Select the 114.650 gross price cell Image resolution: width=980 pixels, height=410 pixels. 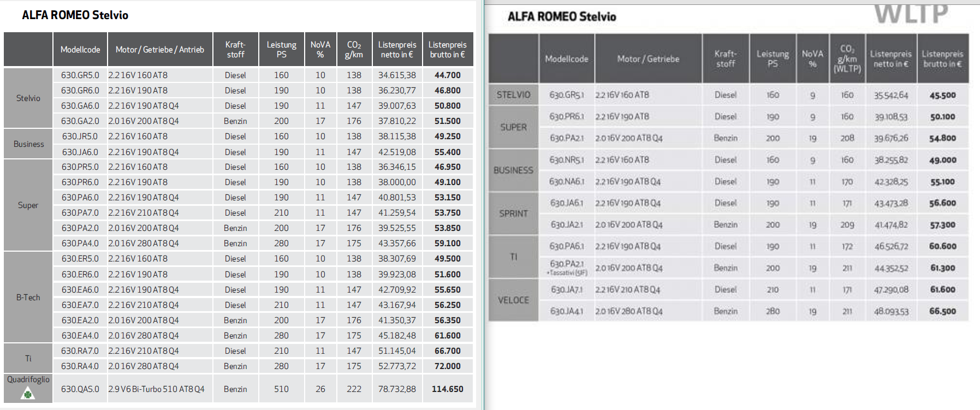448,389
